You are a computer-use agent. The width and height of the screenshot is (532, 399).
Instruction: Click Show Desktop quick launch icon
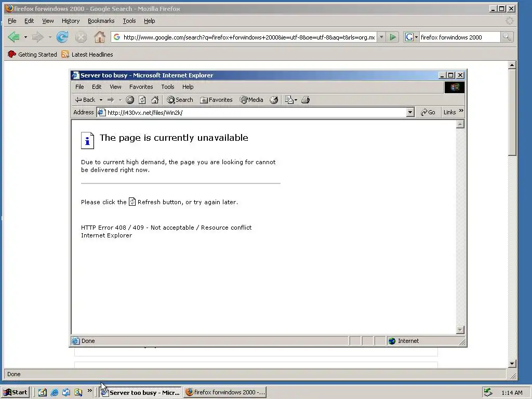[43, 392]
